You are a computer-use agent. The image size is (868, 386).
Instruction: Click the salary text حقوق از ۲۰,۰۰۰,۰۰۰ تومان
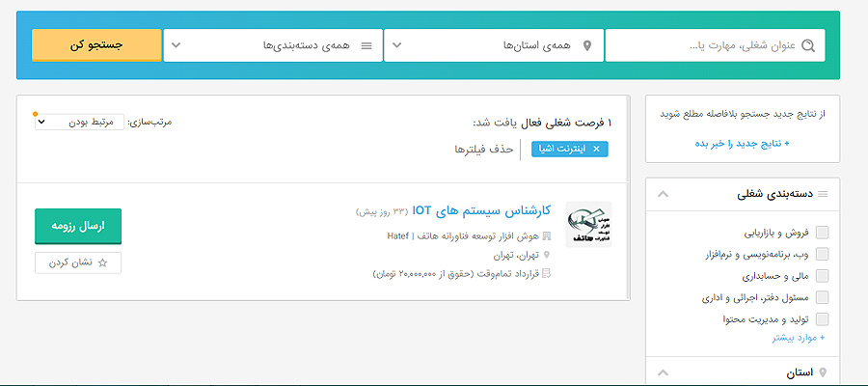pos(425,274)
